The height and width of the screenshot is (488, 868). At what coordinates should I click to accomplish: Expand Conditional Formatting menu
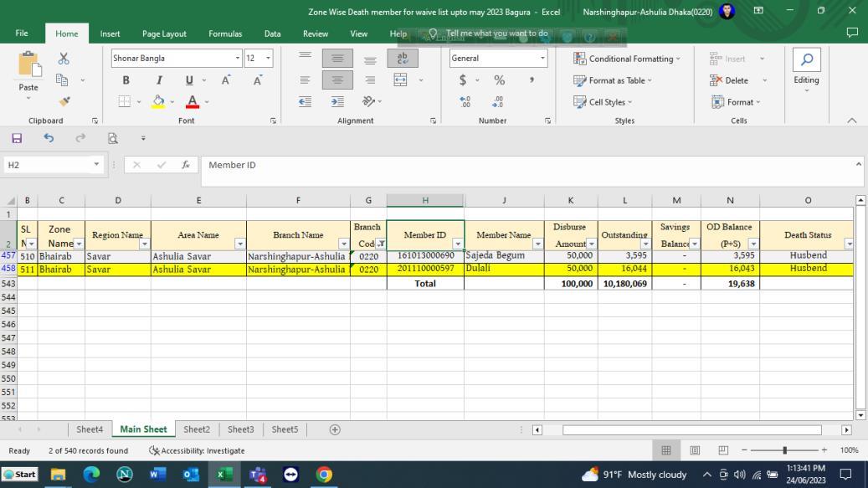[x=627, y=59]
